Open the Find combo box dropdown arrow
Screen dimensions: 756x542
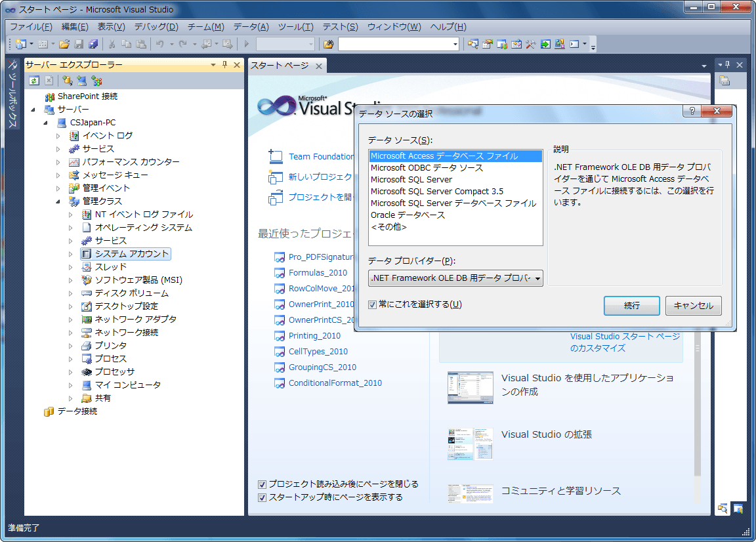pos(455,45)
